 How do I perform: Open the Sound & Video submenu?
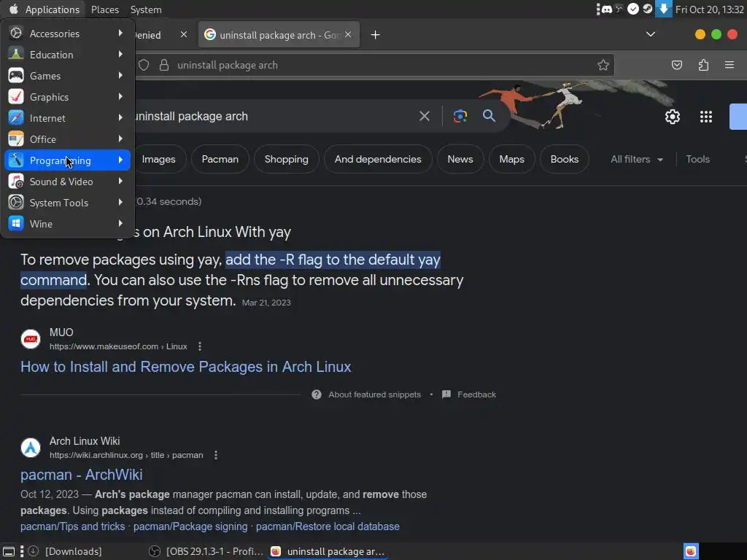67,182
